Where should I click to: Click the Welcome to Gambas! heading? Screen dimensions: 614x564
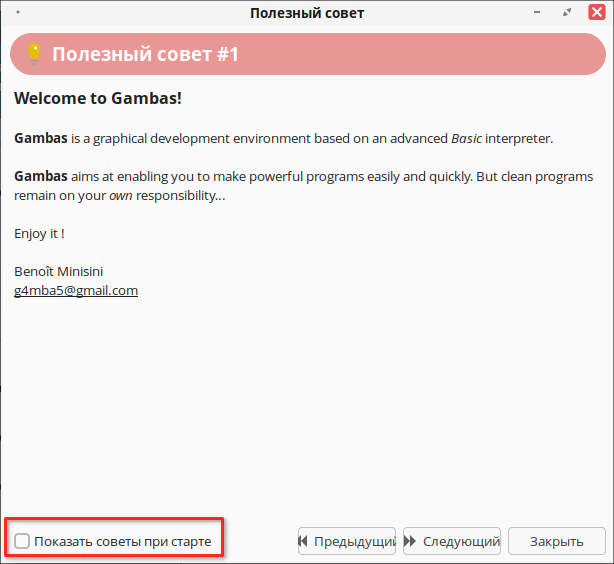(x=97, y=99)
